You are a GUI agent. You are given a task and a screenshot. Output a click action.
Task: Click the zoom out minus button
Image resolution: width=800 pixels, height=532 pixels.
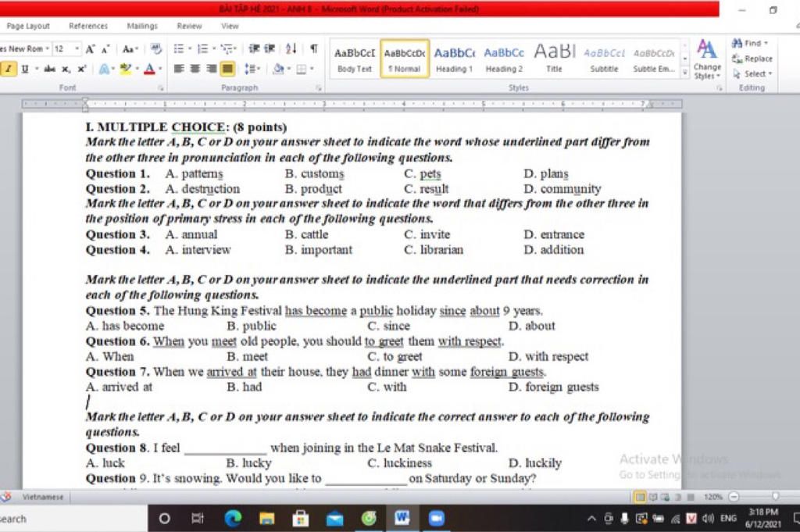pos(733,497)
